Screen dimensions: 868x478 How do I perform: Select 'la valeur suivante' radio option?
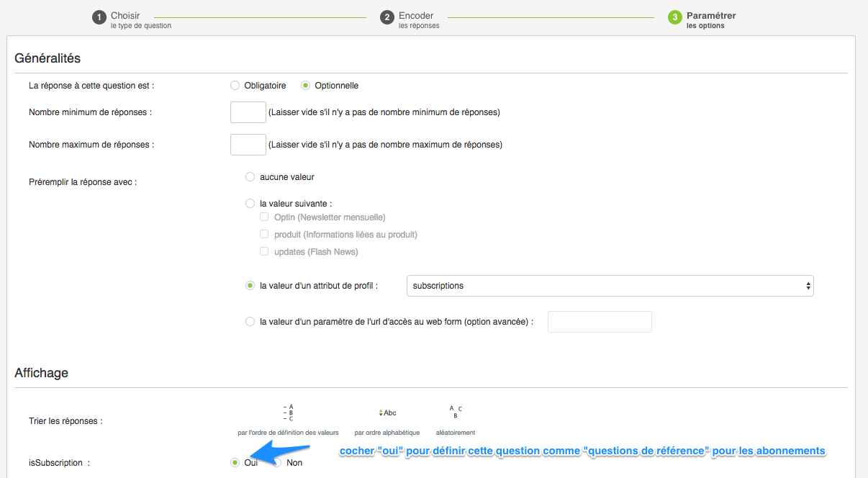250,204
